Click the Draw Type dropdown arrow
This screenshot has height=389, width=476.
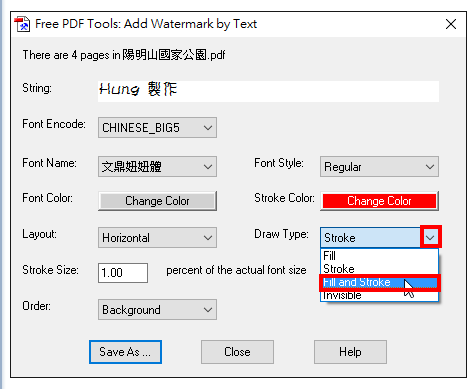pyautogui.click(x=430, y=237)
